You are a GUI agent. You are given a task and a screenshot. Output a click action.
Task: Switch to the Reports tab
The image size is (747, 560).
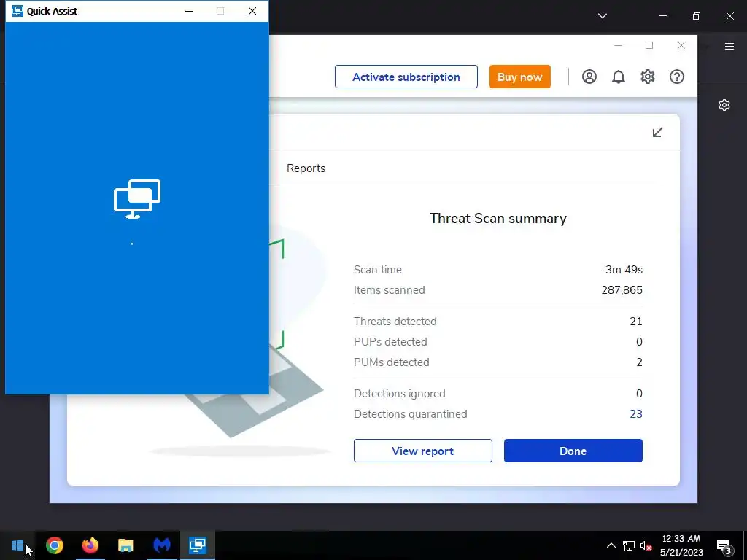point(306,168)
